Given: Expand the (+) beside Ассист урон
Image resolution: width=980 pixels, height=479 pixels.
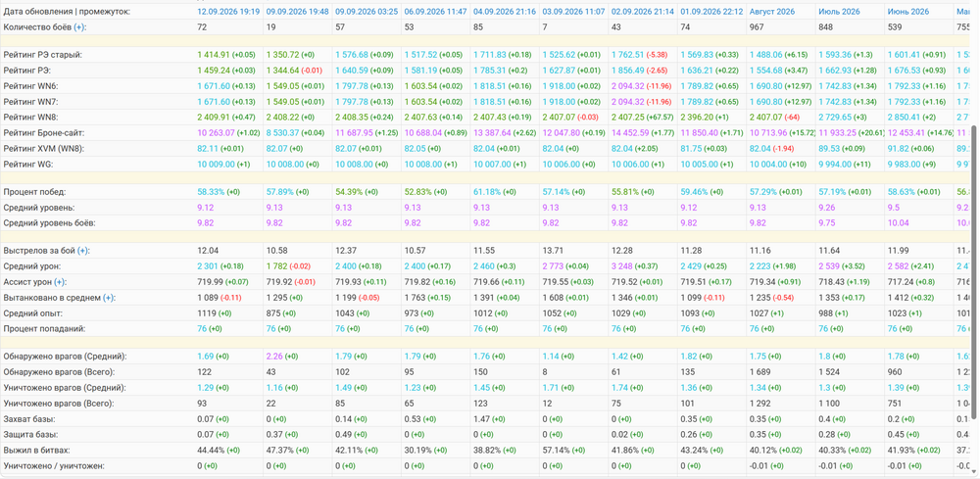Looking at the screenshot, I should pos(60,282).
